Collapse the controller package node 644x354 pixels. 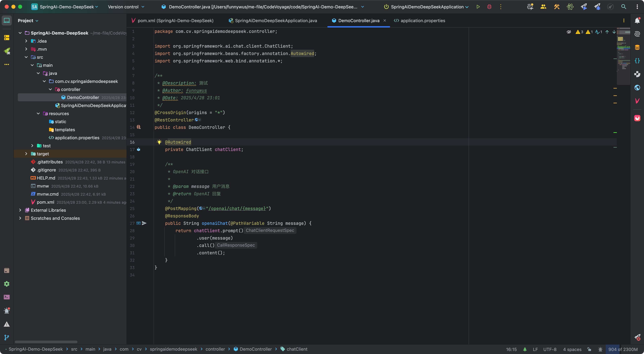tap(50, 89)
